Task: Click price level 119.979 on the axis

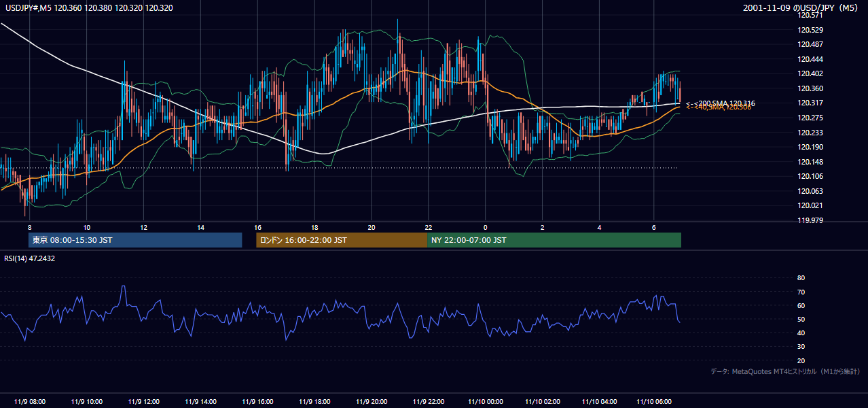Action: (810, 220)
